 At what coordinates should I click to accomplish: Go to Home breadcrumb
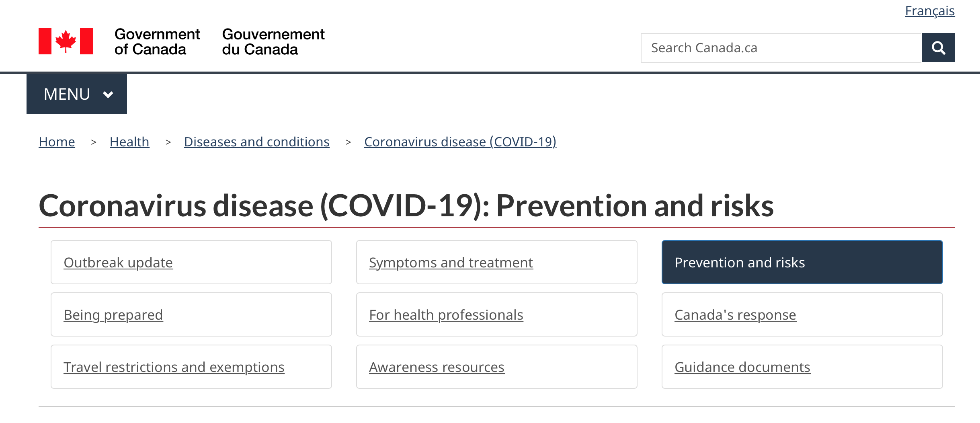pos(57,142)
